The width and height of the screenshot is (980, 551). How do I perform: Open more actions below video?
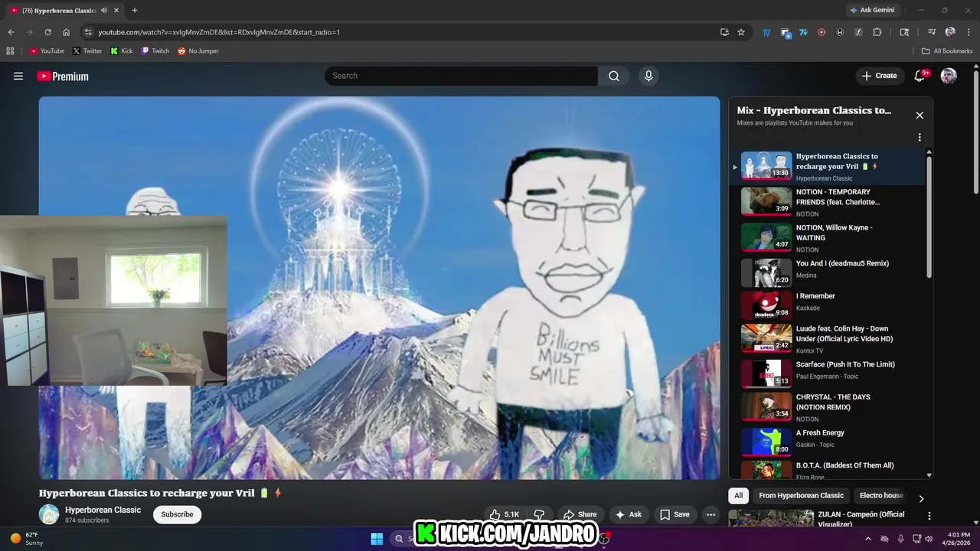[711, 514]
